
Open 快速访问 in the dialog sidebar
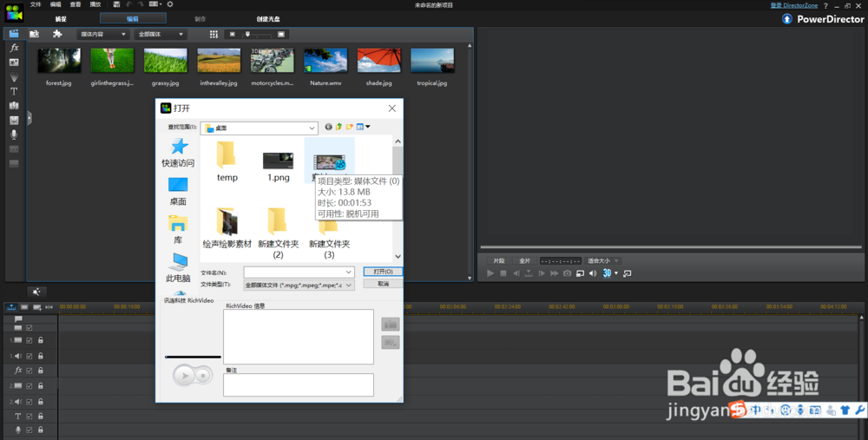pyautogui.click(x=178, y=153)
